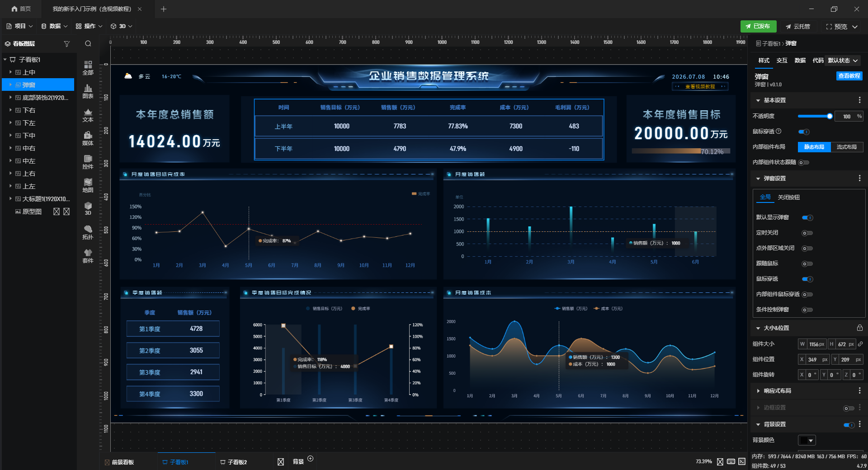This screenshot has height=470, width=868.
Task: Expand the 上中 layer tree item
Action: tap(10, 72)
